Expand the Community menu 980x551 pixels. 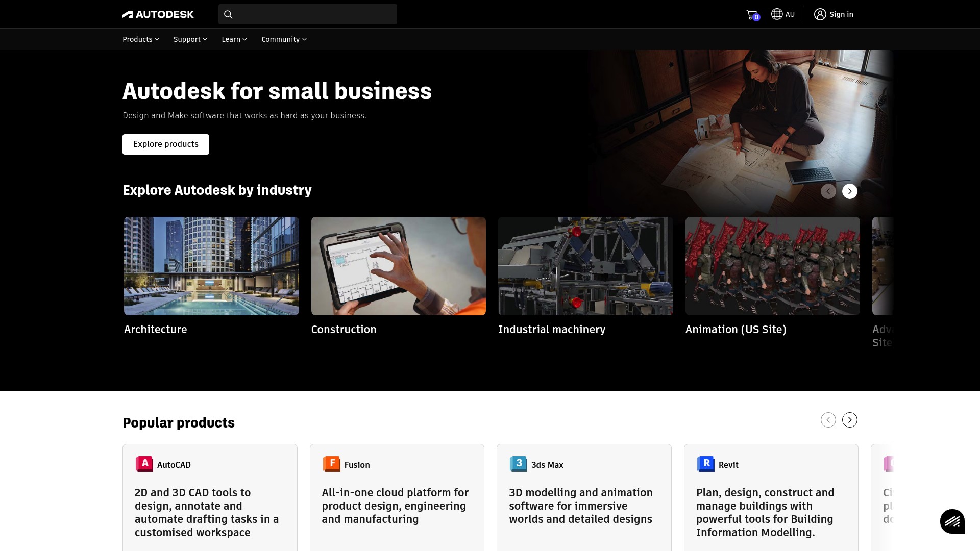point(284,39)
